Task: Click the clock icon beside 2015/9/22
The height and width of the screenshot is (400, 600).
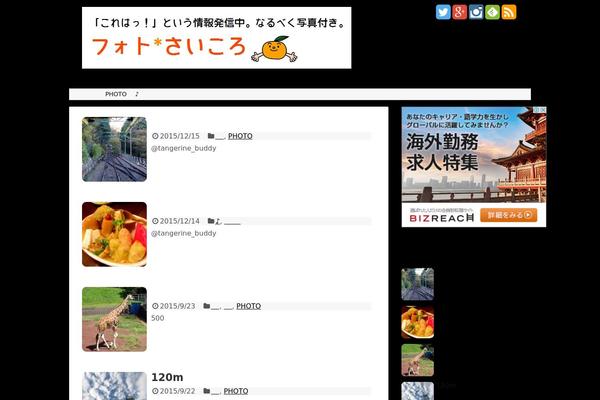Action: coord(155,391)
